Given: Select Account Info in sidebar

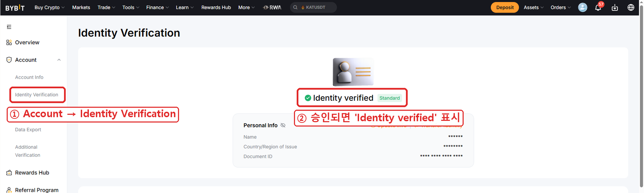Looking at the screenshot, I should coord(29,77).
